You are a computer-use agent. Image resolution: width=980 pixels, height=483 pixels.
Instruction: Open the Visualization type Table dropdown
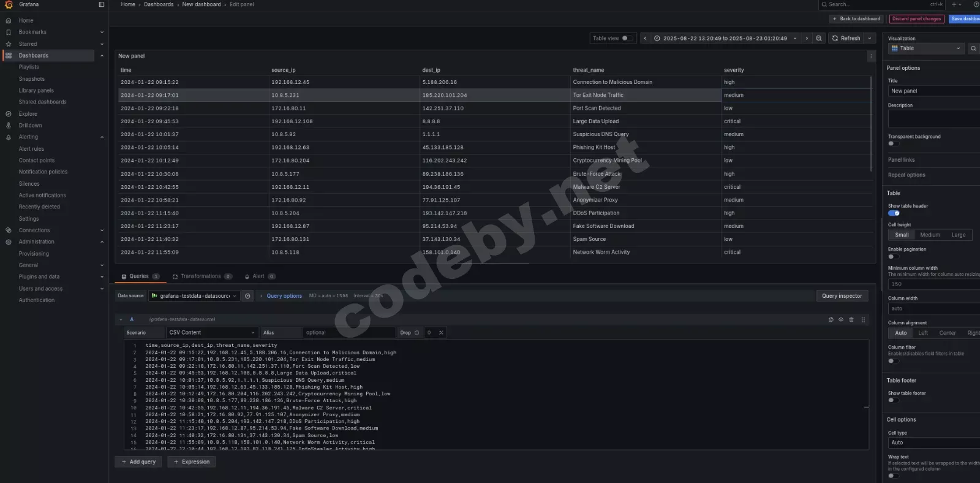coord(926,48)
